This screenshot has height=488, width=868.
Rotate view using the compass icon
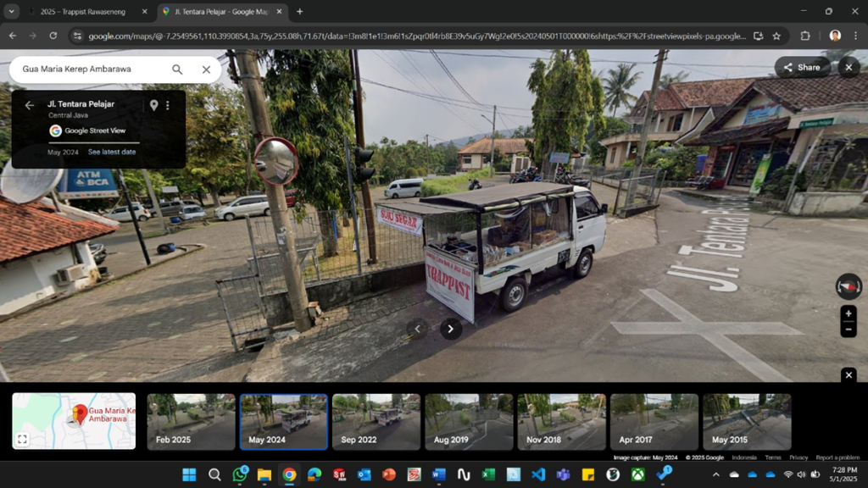click(848, 286)
